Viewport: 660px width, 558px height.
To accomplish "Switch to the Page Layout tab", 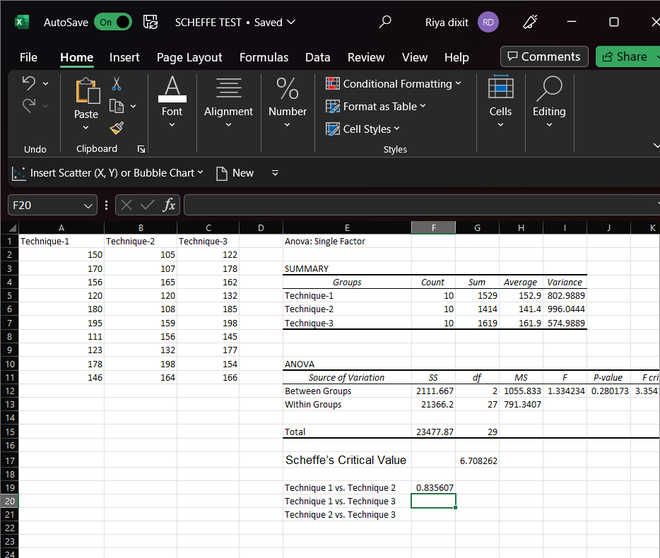I will [x=189, y=57].
